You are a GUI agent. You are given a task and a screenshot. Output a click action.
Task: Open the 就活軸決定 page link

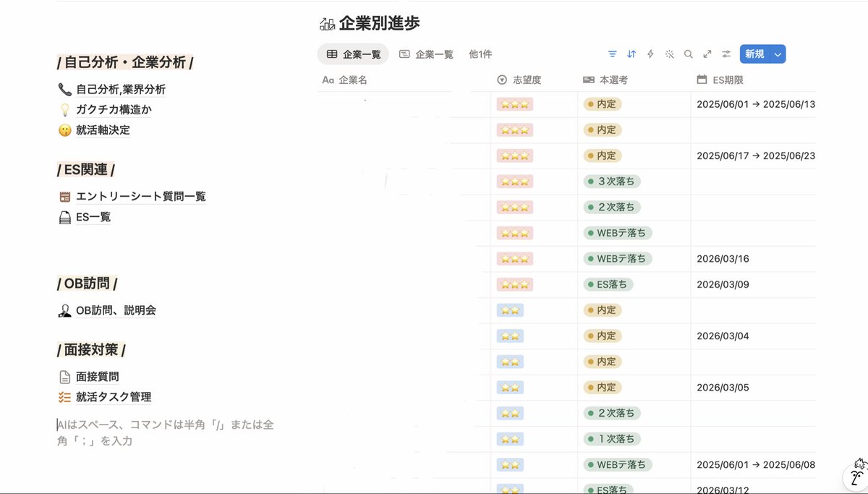[x=103, y=130]
